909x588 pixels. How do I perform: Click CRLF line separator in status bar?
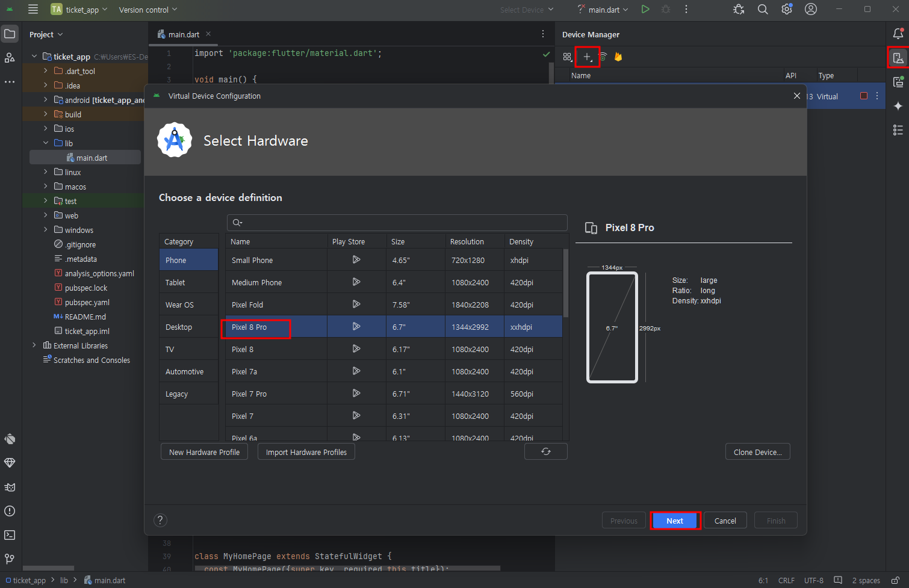[x=786, y=581]
